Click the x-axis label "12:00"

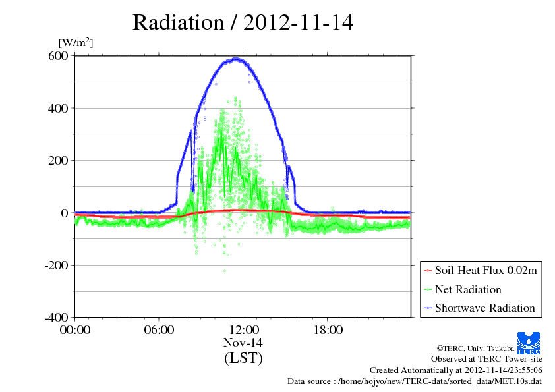pos(243,329)
